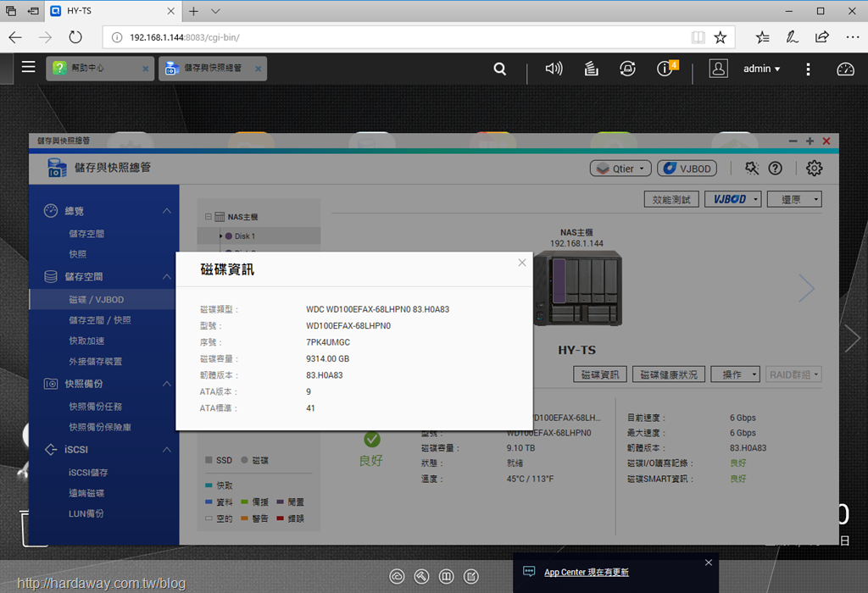This screenshot has height=593, width=868.
Task: Collapse the iSCSI sidebar section
Action: pyautogui.click(x=167, y=450)
